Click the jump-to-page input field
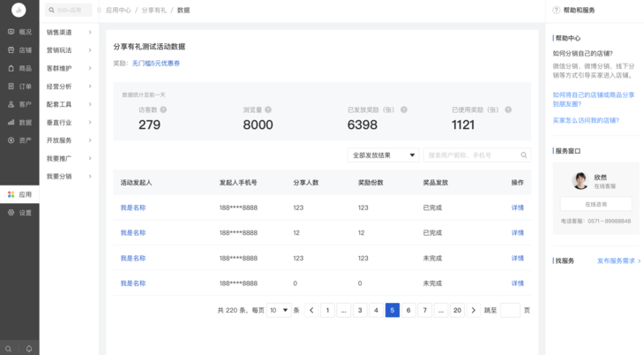 (x=510, y=311)
